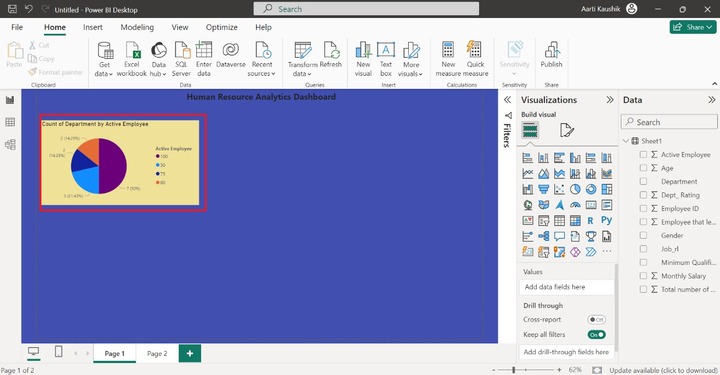Switch to Page 2 tab

157,353
